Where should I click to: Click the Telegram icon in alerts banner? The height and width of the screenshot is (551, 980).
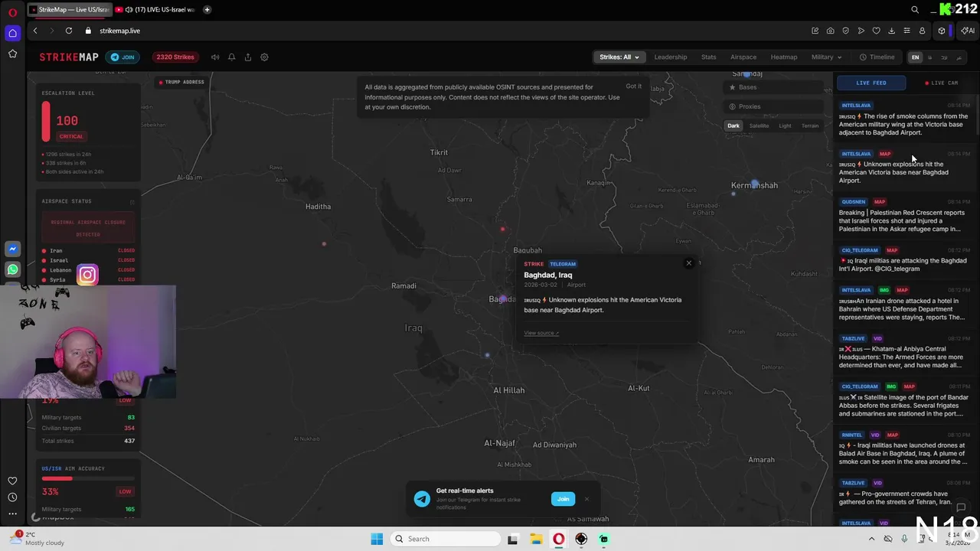[422, 499]
